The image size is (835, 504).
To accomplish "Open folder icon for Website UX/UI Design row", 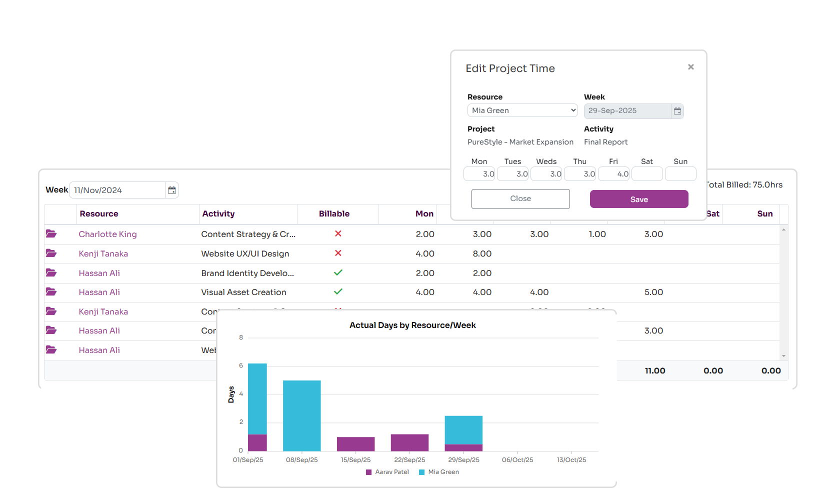I will pos(51,253).
